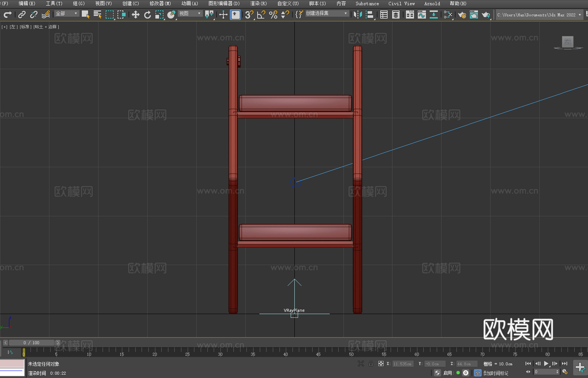Select the Unlink Selection tool

coord(34,14)
